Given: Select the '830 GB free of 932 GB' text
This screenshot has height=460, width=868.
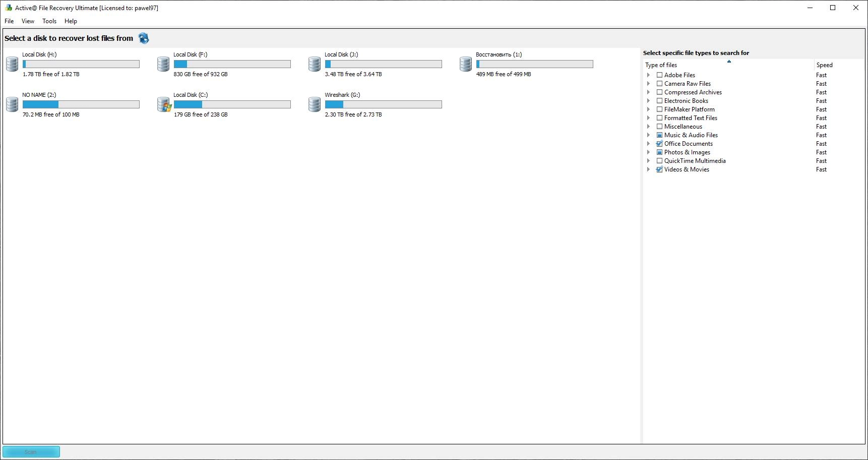Looking at the screenshot, I should (x=201, y=74).
